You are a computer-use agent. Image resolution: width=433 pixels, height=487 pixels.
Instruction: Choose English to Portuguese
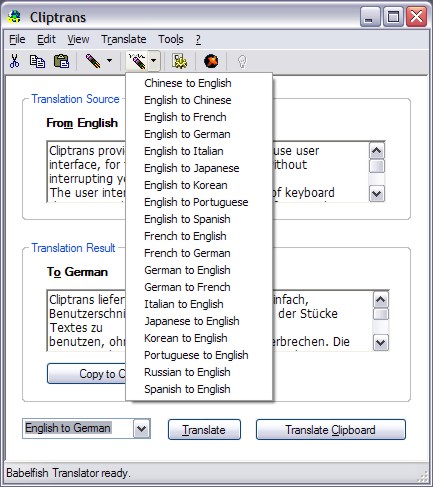point(199,202)
